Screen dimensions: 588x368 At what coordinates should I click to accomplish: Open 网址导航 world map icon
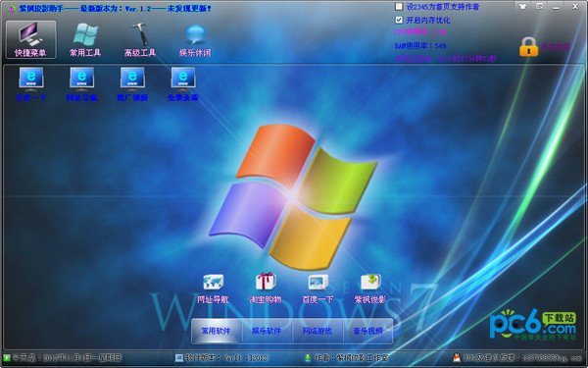(213, 289)
